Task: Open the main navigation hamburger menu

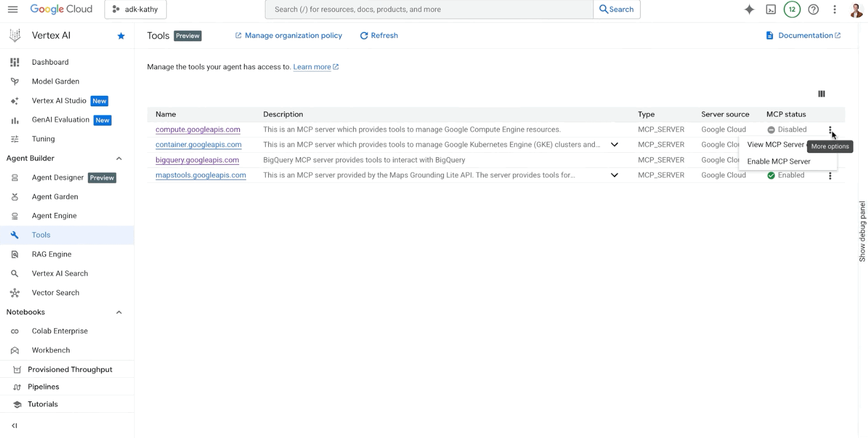Action: [x=13, y=9]
